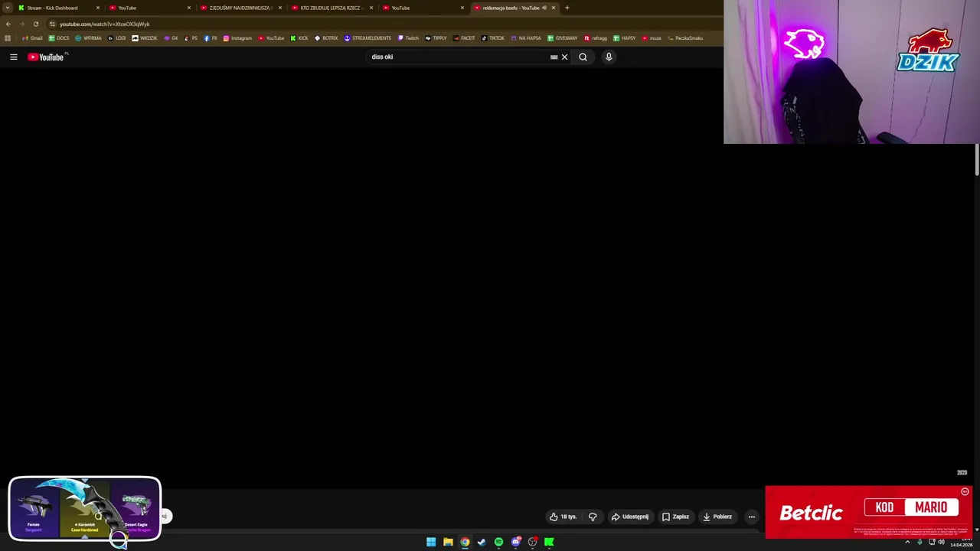
Task: Open Chrome from the taskbar
Action: 465,542
